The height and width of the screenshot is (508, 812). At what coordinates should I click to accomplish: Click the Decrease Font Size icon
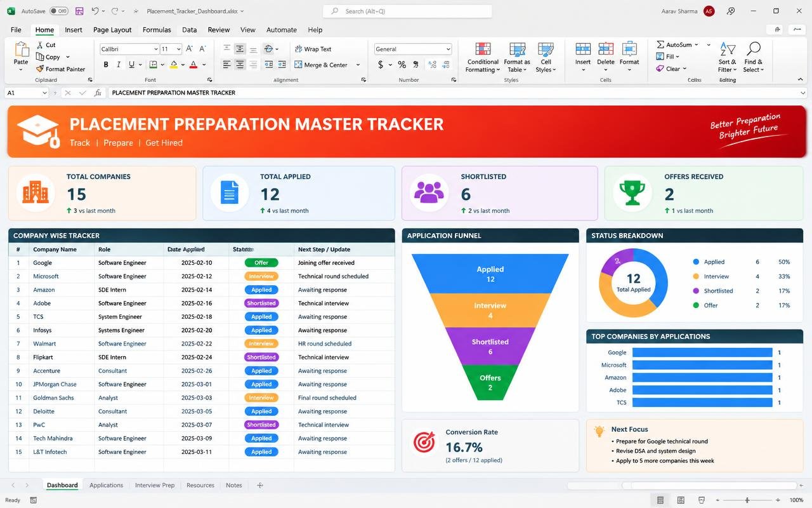click(203, 49)
